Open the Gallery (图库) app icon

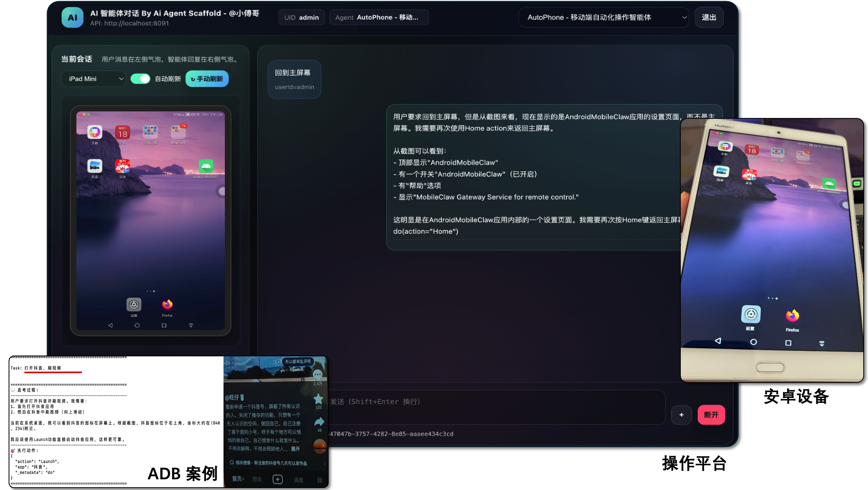point(95,166)
